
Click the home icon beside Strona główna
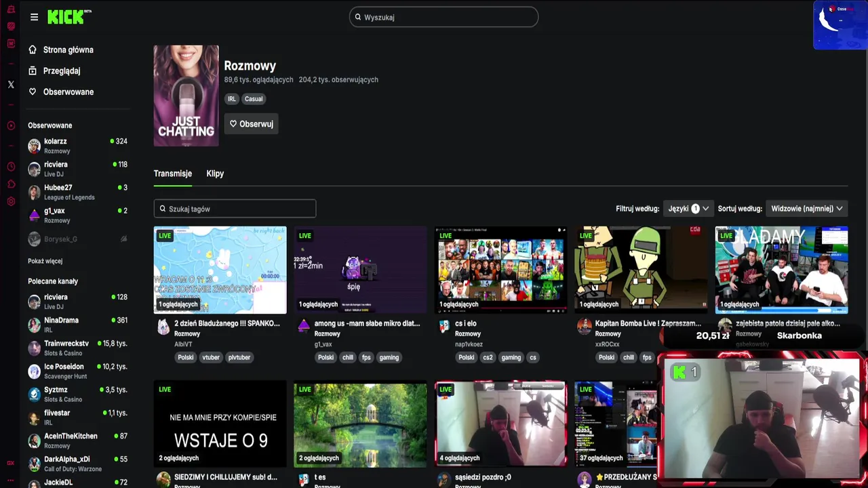click(33, 49)
